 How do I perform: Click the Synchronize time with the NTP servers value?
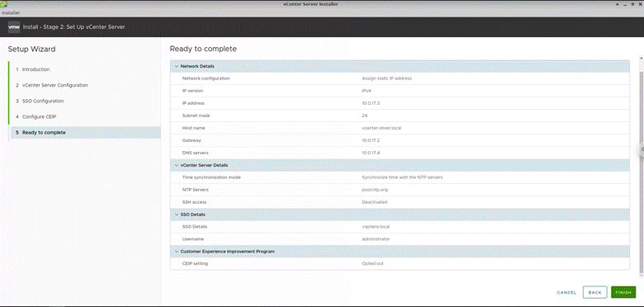pos(402,177)
